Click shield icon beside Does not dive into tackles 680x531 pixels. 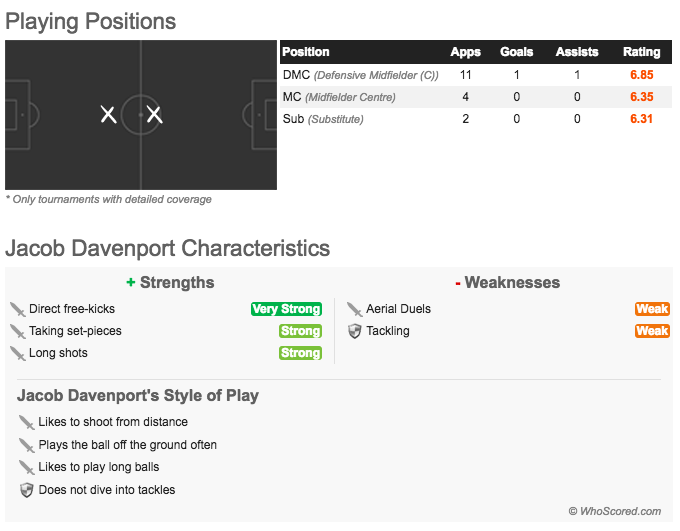(x=27, y=490)
